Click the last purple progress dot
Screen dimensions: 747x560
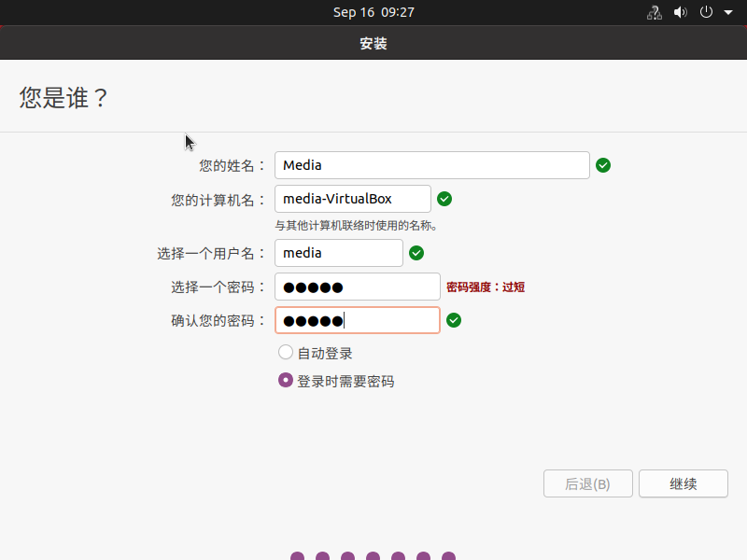pos(448,554)
